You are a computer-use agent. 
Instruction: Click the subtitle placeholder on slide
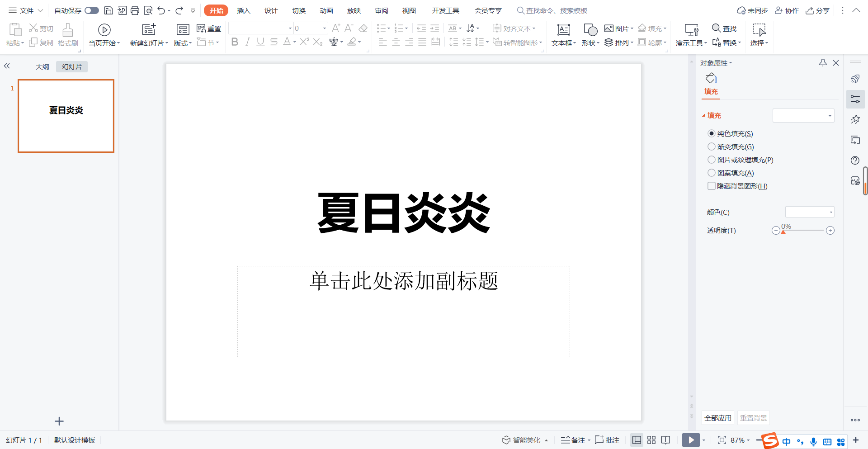[x=404, y=312]
